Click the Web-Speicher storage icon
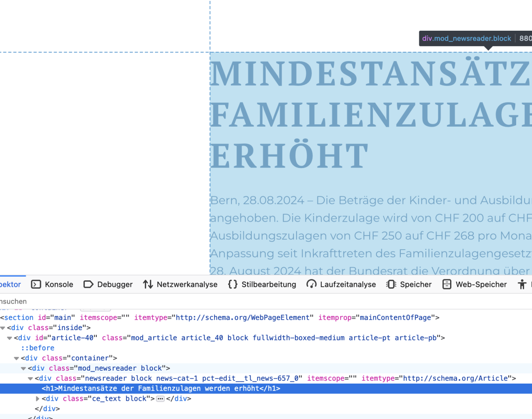This screenshot has height=419, width=532. [x=447, y=284]
